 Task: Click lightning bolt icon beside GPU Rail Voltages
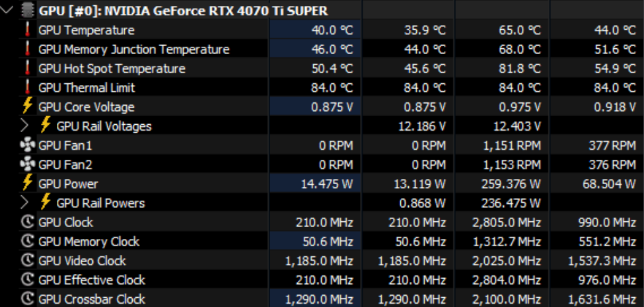click(45, 126)
